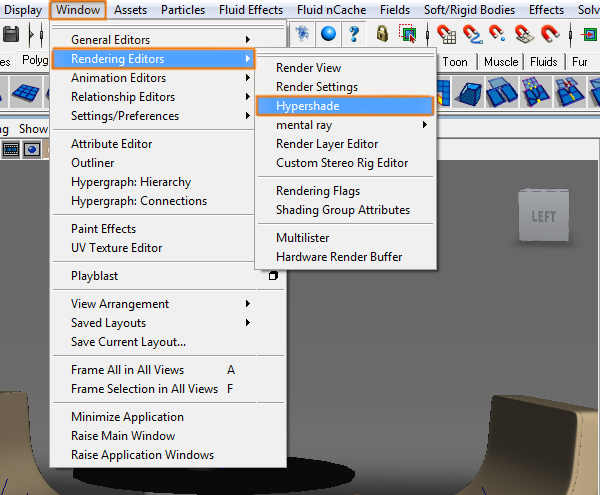
Task: Open the Soft/Rigid Bodies menu
Action: point(469,10)
